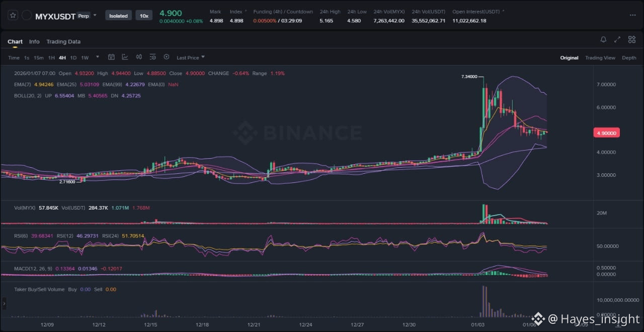The height and width of the screenshot is (332, 644).
Task: Click the Taker Buy/Sell Volume label
Action: pos(39,289)
